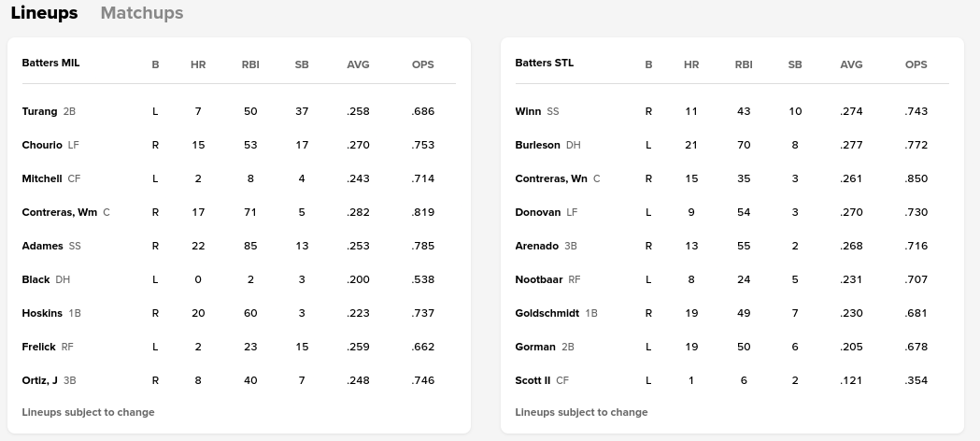Switch to the Matchups tab
This screenshot has width=980, height=441.
pos(142,13)
